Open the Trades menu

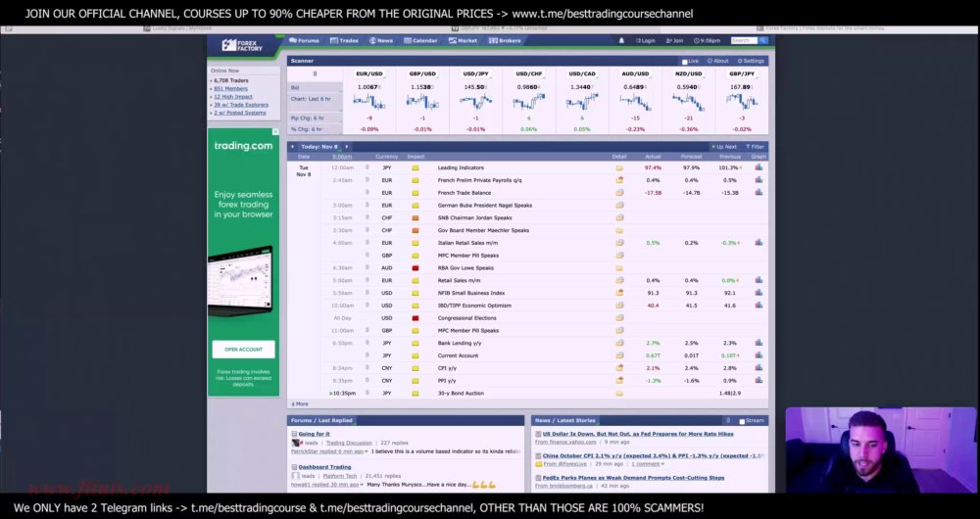tap(344, 40)
